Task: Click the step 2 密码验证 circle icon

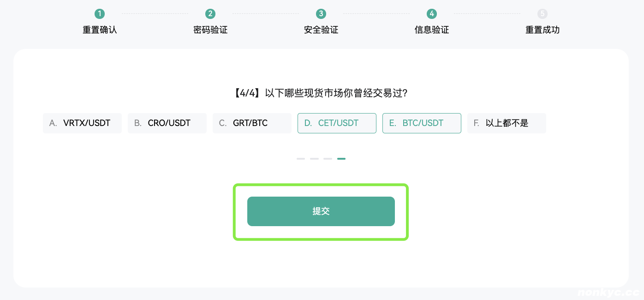Action: pos(210,14)
